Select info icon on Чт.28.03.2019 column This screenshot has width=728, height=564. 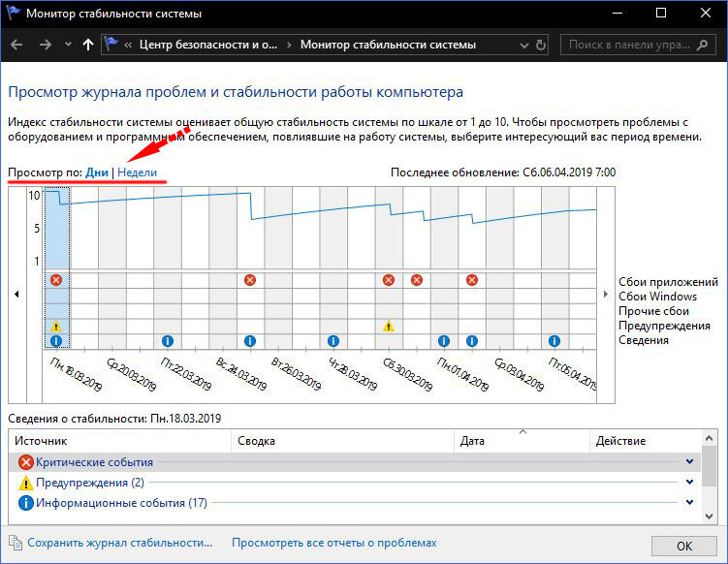pos(332,341)
